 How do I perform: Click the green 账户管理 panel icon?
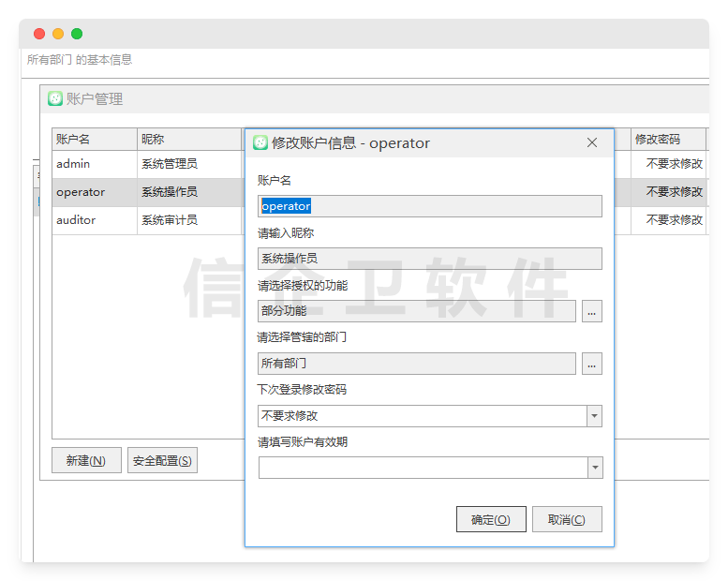point(55,98)
